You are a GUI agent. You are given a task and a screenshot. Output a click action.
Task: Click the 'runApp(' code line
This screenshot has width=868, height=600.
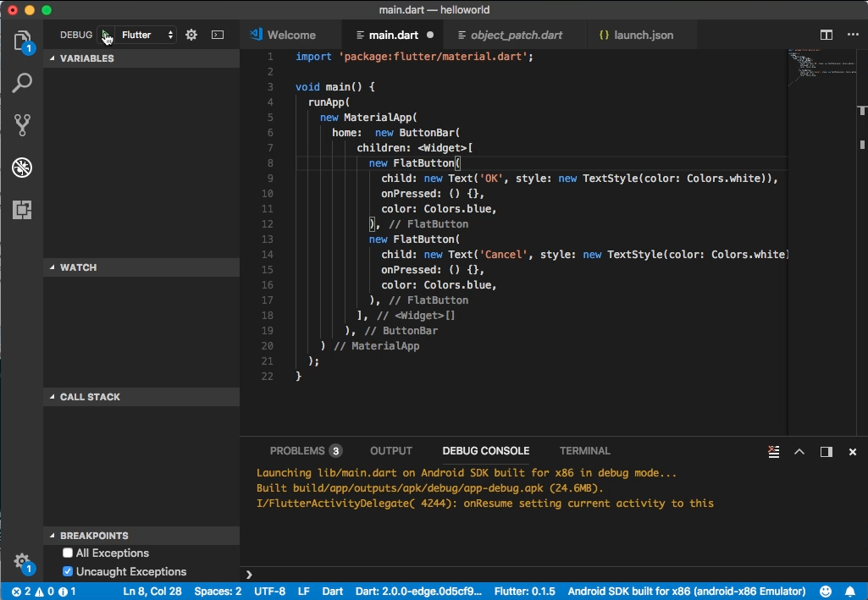(329, 102)
